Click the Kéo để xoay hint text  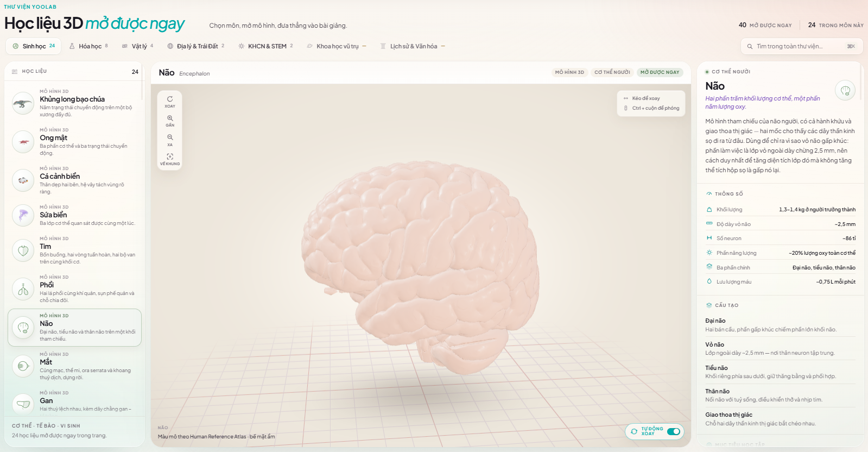click(646, 98)
